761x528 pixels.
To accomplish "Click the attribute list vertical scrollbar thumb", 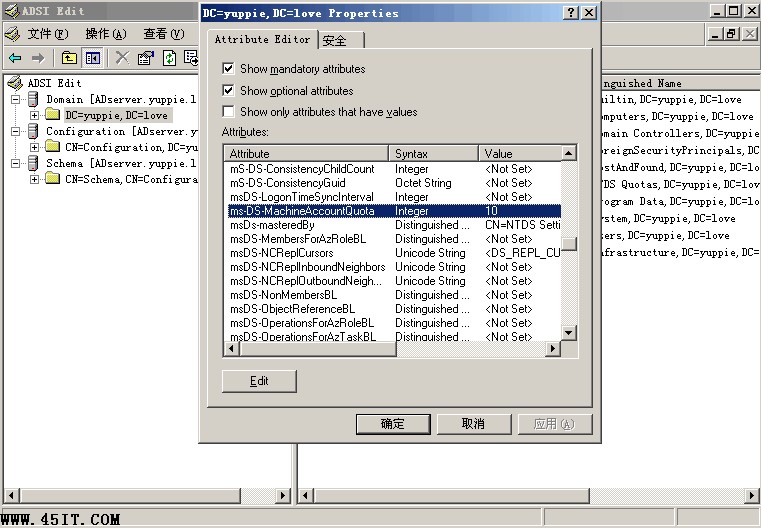I will (x=569, y=243).
